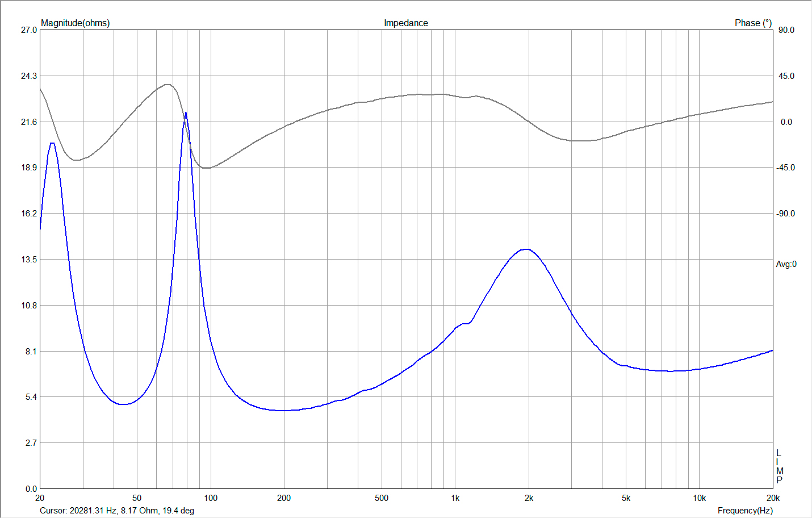
Task: Click the 200 frequency tick label
Action: coord(284,498)
